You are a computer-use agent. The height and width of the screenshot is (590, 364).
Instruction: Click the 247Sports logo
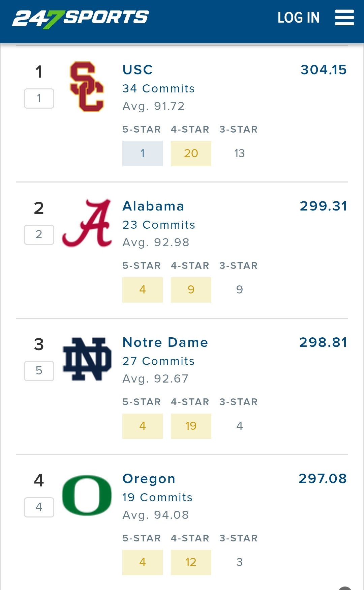tap(80, 18)
